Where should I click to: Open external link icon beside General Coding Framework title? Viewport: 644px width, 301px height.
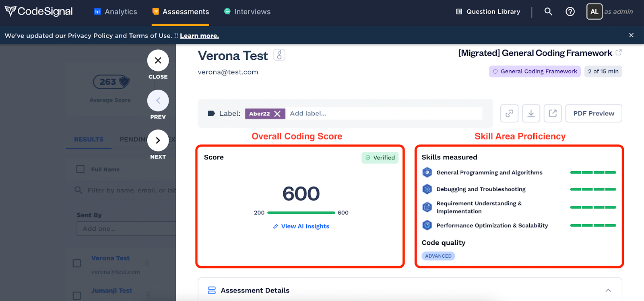click(x=619, y=53)
